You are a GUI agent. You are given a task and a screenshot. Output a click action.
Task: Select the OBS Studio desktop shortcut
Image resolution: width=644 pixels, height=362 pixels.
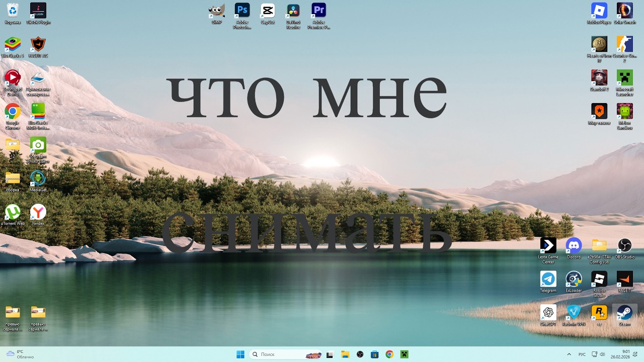pyautogui.click(x=625, y=248)
